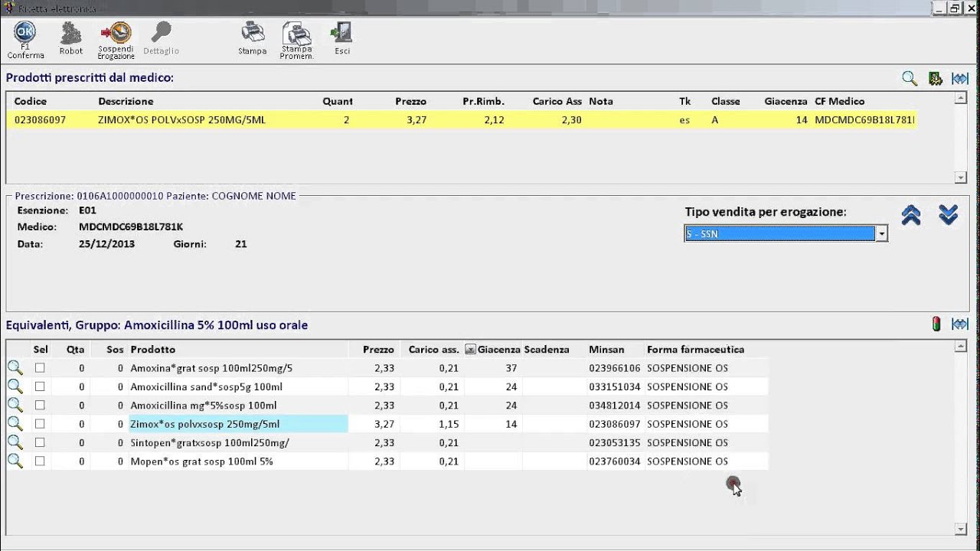Click the Esenzione value E01
This screenshot has height=551, width=980.
(87, 210)
